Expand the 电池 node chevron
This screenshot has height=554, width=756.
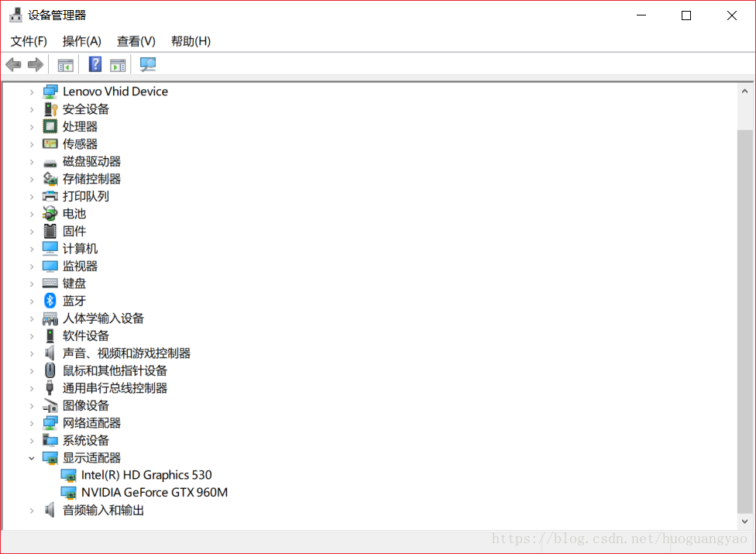[32, 214]
